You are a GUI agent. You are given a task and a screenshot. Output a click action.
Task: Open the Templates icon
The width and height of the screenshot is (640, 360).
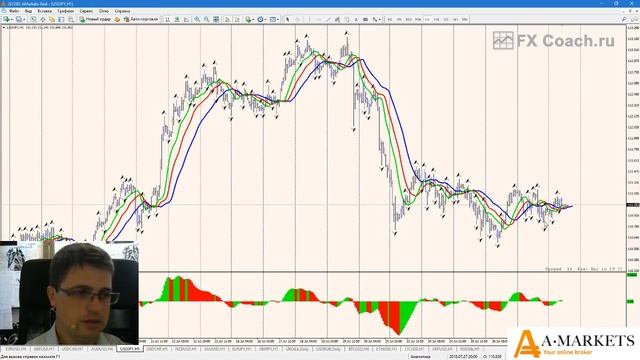[272, 19]
